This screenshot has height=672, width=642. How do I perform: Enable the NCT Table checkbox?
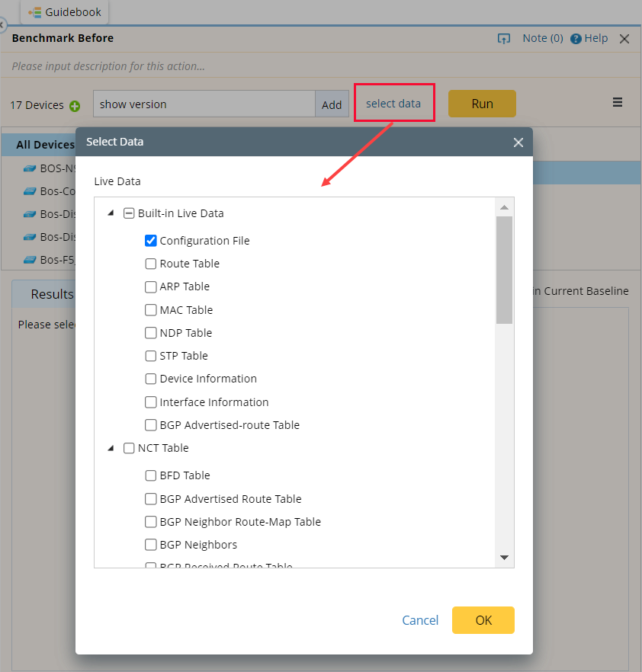tap(129, 448)
